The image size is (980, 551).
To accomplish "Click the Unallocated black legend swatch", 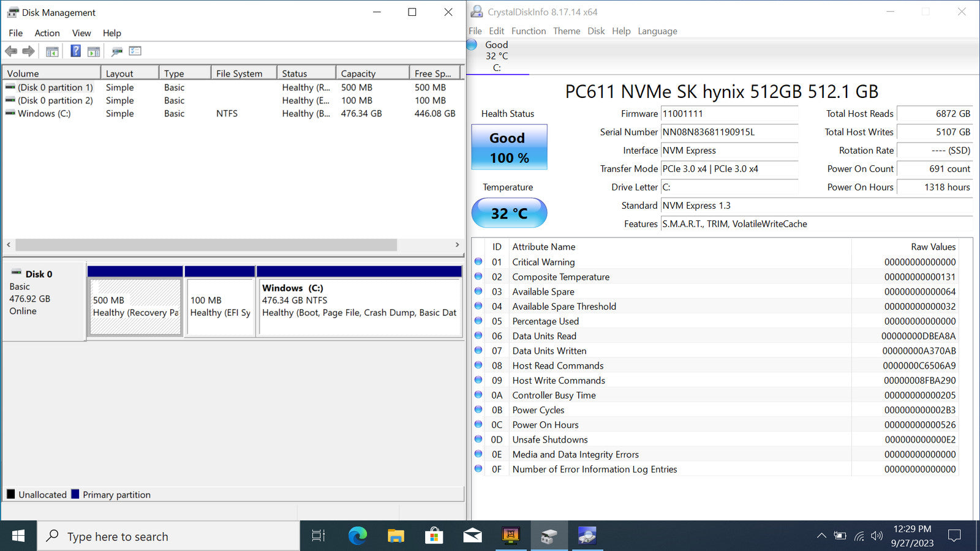I will click(11, 494).
